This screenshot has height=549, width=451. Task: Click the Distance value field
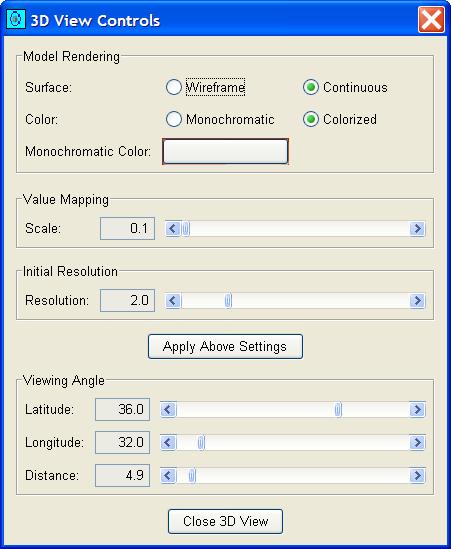(123, 475)
